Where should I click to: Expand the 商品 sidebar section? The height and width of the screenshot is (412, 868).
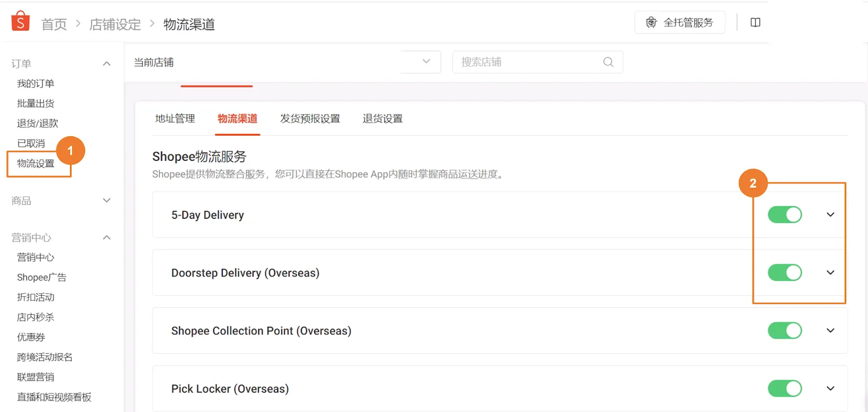[107, 200]
